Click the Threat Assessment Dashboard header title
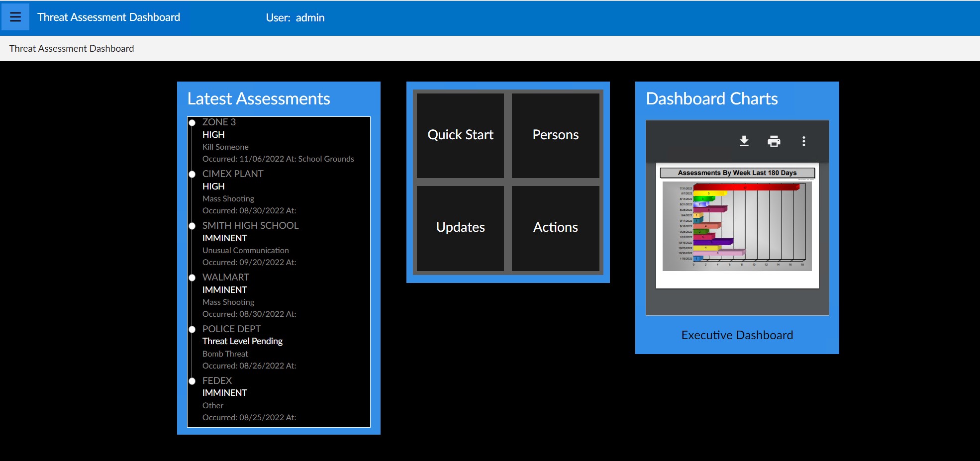Screen dimensions: 980x461 pyautogui.click(x=108, y=17)
